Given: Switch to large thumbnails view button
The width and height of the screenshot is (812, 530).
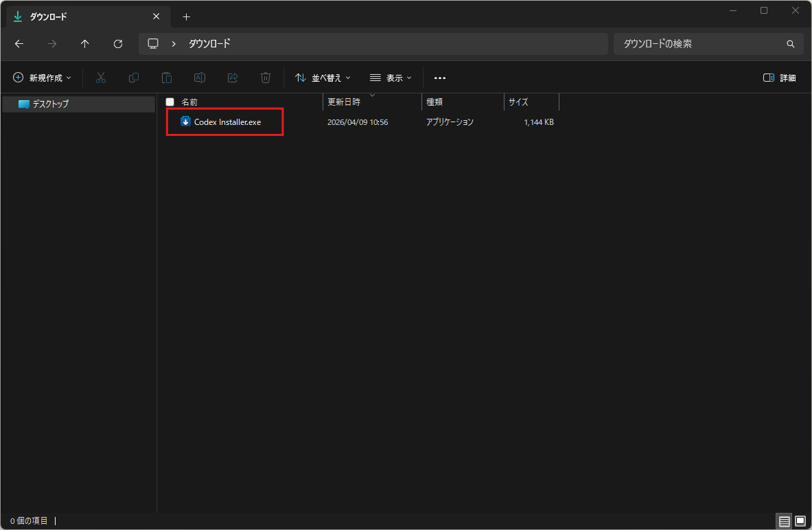Looking at the screenshot, I should pyautogui.click(x=800, y=521).
